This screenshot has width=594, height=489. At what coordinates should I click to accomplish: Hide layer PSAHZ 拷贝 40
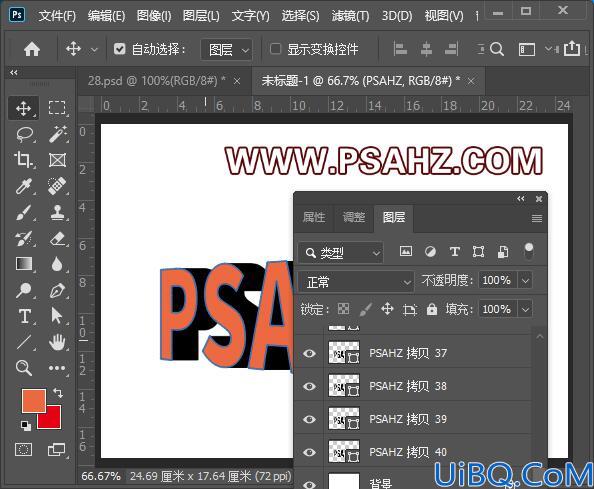pyautogui.click(x=310, y=452)
